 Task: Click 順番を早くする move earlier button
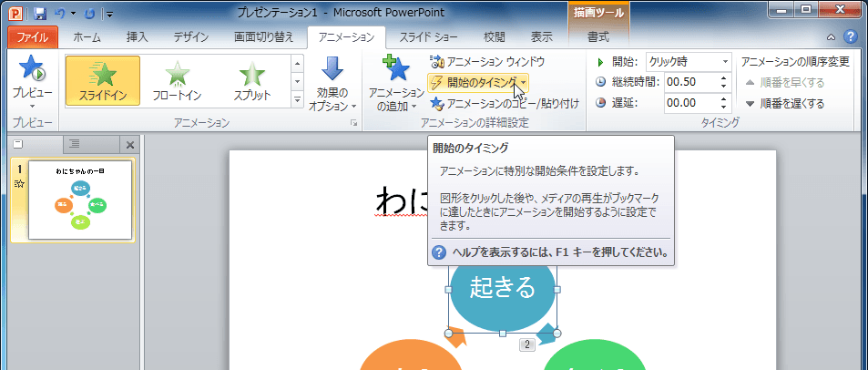point(785,83)
